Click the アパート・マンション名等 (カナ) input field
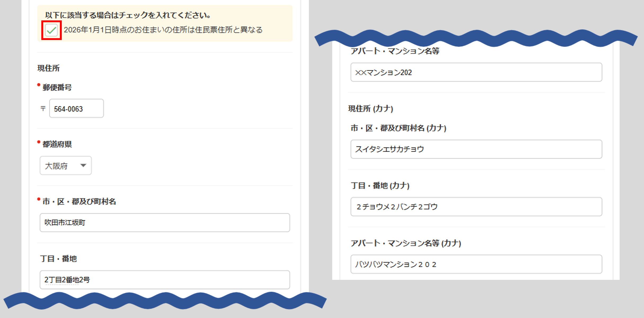Screen dimensions: 644x318 tap(476, 264)
